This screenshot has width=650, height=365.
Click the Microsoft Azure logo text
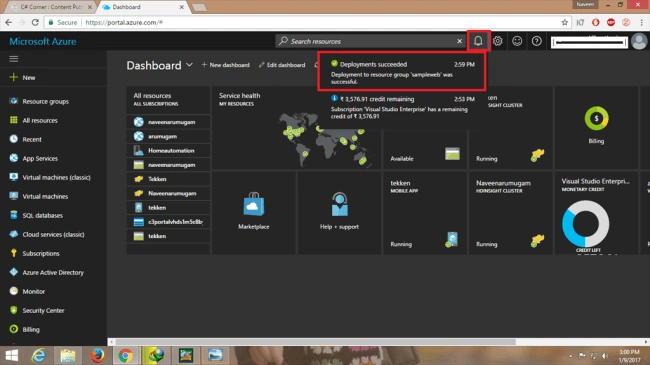tap(43, 41)
